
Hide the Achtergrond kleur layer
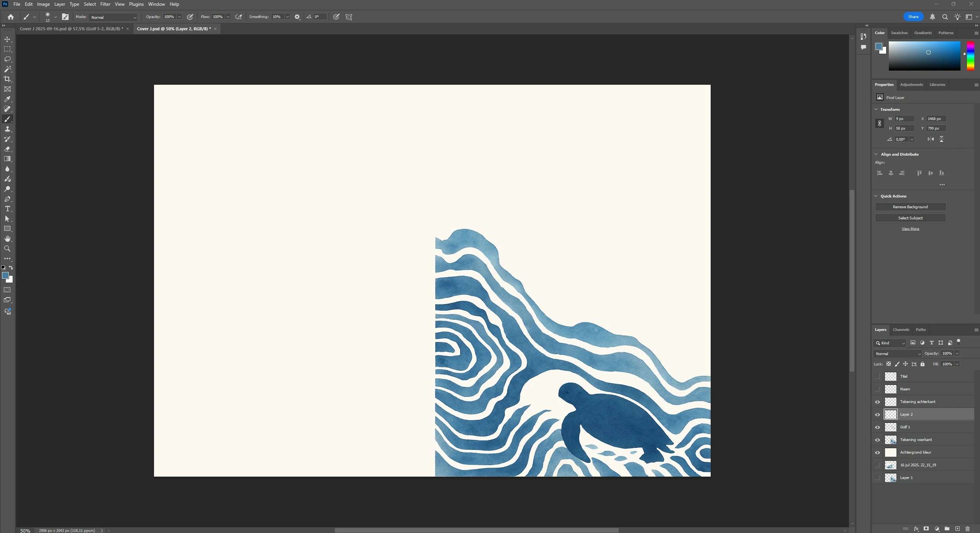tap(877, 452)
